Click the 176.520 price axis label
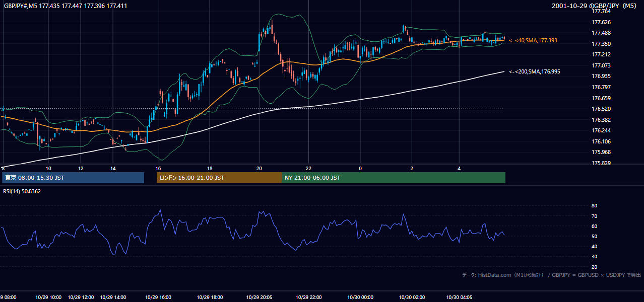 pyautogui.click(x=601, y=109)
